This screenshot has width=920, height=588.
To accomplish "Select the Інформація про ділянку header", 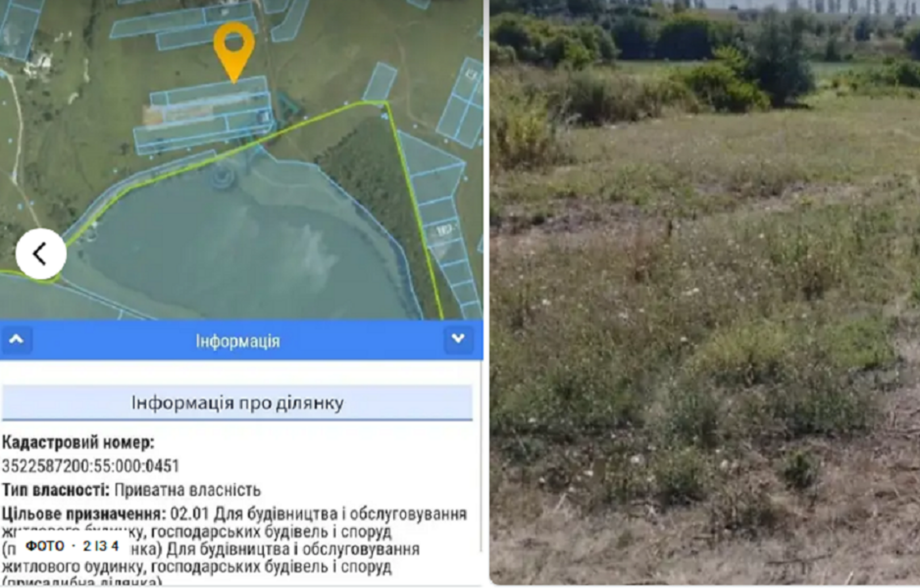I will (x=237, y=403).
